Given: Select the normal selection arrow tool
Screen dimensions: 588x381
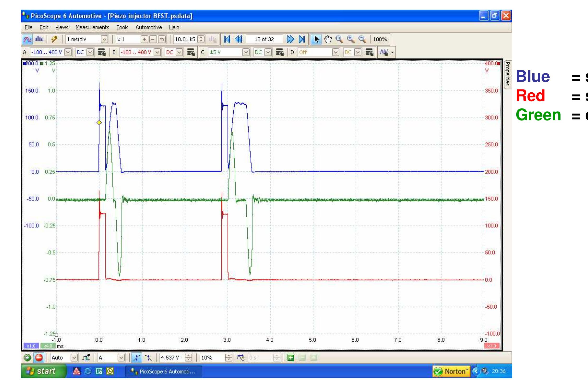Looking at the screenshot, I should [x=316, y=39].
